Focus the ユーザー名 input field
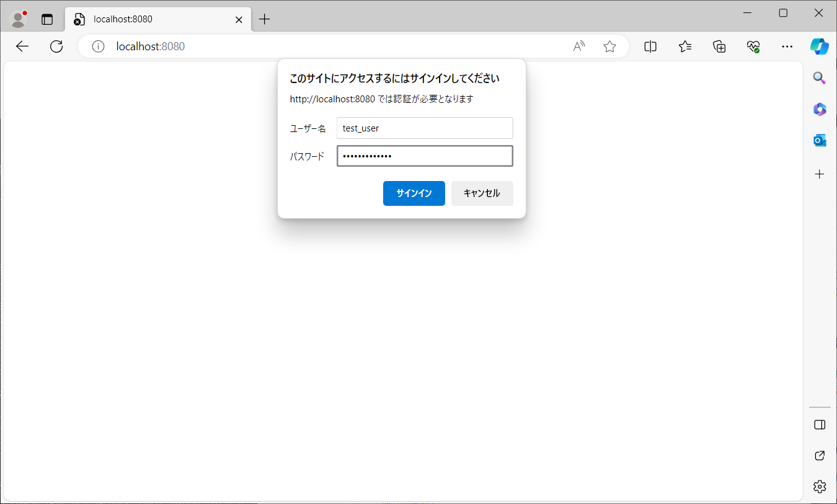The height and width of the screenshot is (504, 837). 425,128
